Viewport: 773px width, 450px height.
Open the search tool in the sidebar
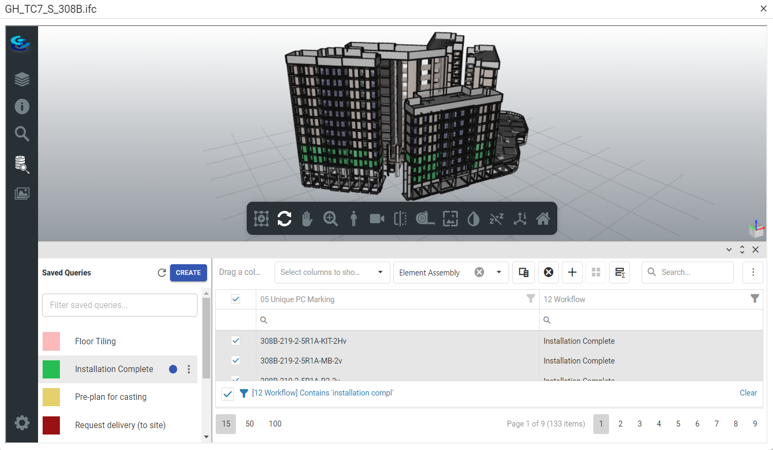22,134
